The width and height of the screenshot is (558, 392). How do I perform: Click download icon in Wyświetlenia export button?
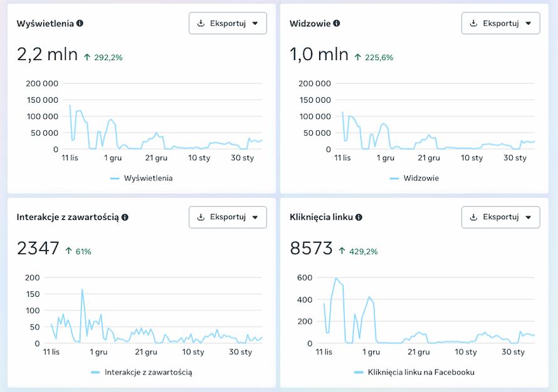pos(201,23)
